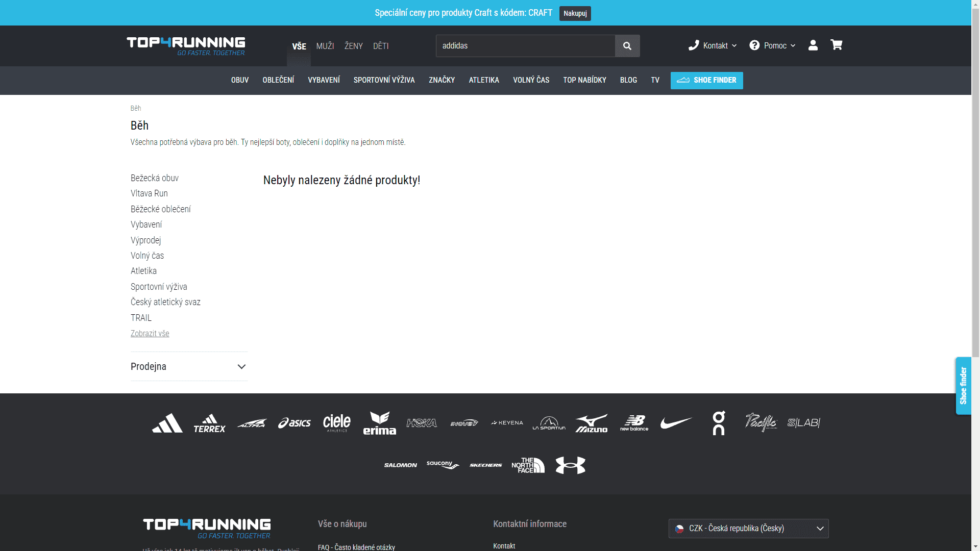Click the Top4Running header logo
980x551 pixels.
(x=186, y=45)
